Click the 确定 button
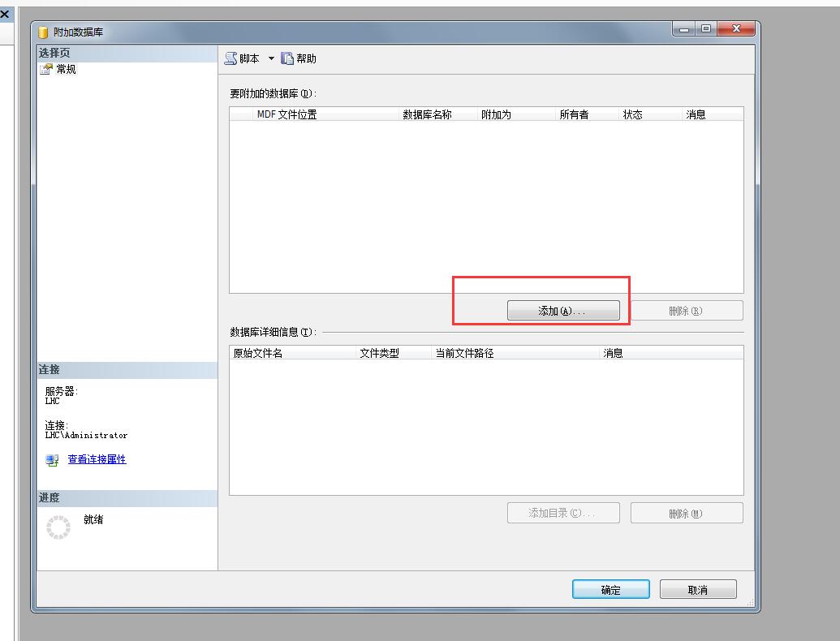The width and height of the screenshot is (840, 641). click(610, 590)
